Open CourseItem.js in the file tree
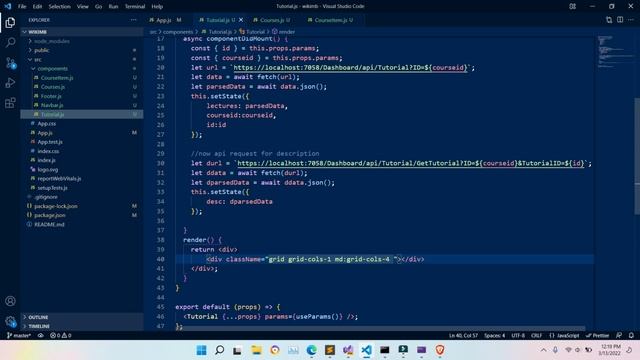640x360 pixels. pyautogui.click(x=82, y=78)
